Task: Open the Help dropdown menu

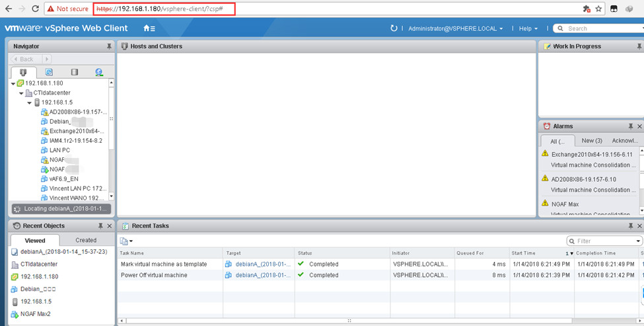Action: tap(528, 28)
